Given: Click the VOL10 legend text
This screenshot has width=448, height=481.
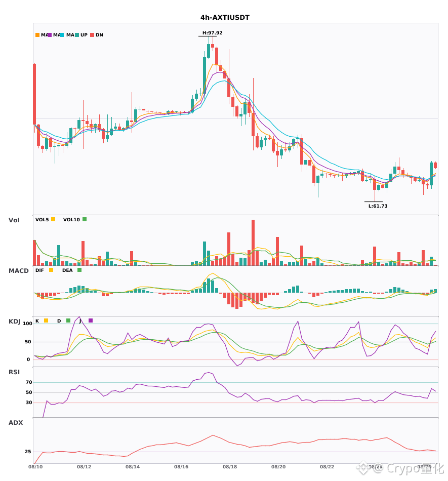Looking at the screenshot, I should click(71, 220).
